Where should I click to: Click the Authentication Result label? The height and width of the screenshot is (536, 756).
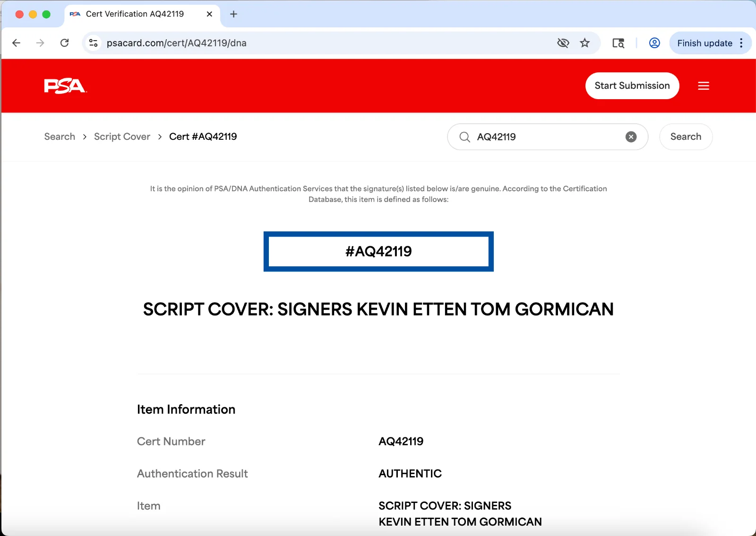(192, 474)
